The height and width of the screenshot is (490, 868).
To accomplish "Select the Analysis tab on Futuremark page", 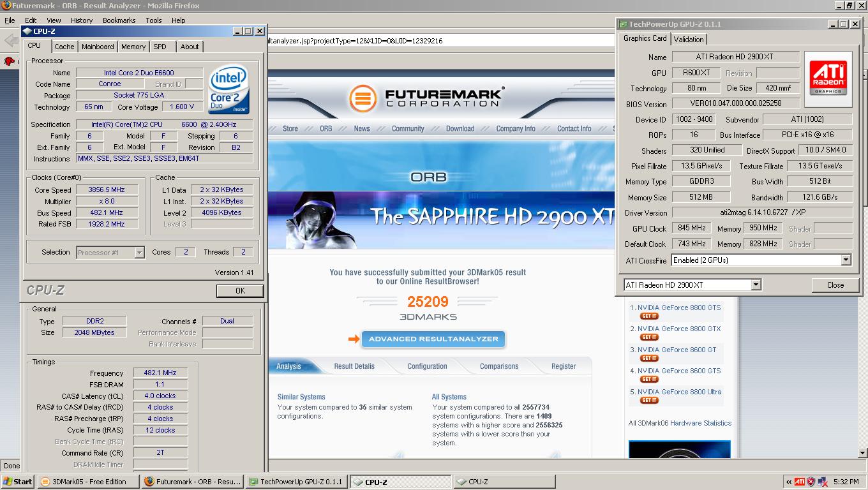I will 288,366.
